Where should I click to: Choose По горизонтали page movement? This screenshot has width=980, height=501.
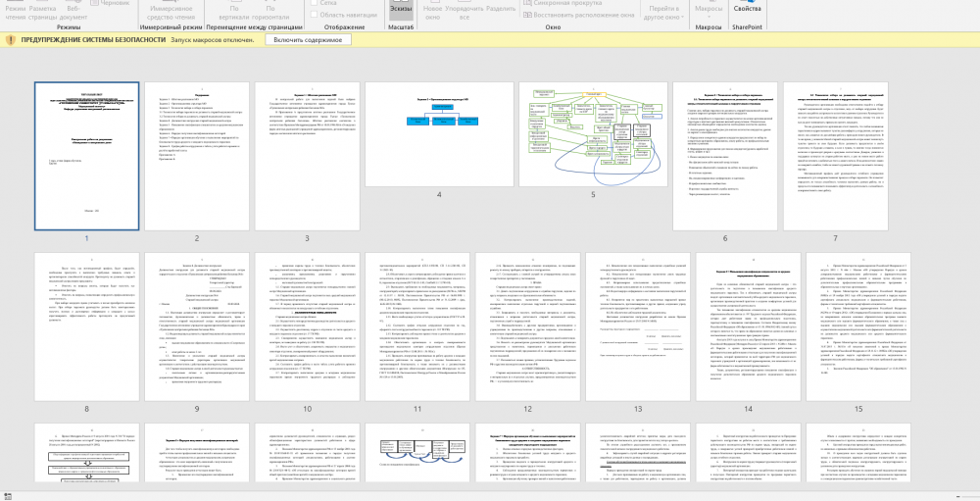point(271,11)
